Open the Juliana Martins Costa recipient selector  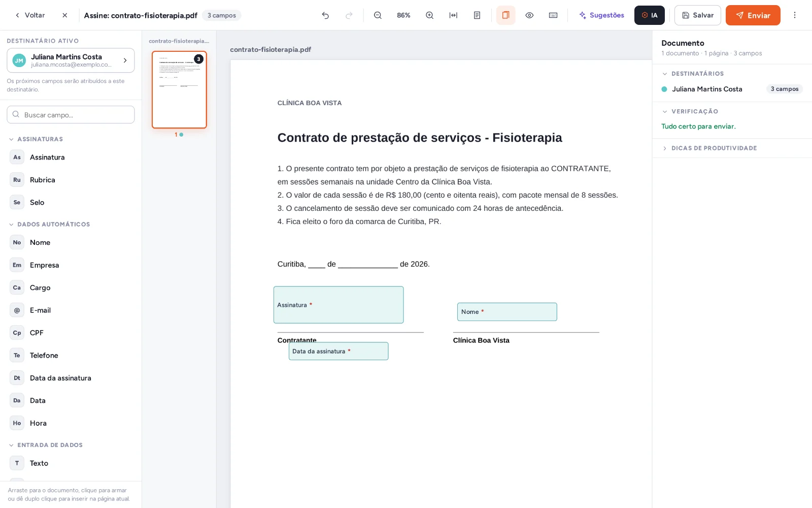[71, 60]
